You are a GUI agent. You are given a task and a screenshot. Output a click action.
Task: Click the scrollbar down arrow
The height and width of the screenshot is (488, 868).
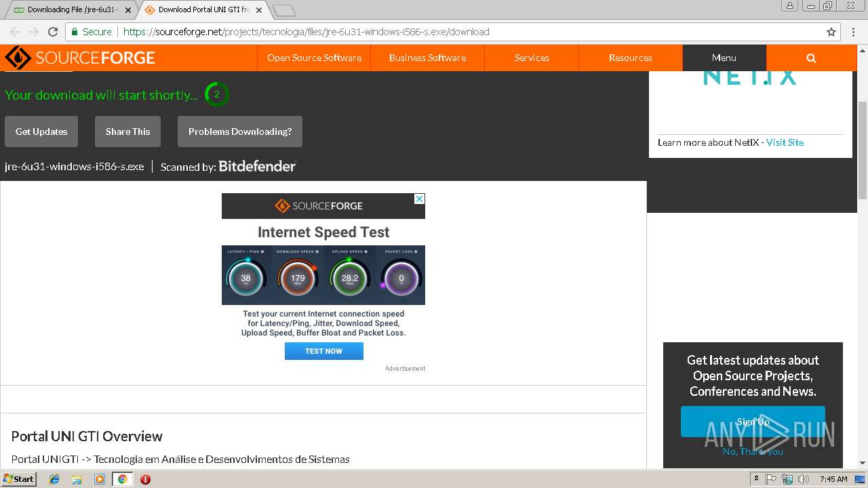pos(863,463)
